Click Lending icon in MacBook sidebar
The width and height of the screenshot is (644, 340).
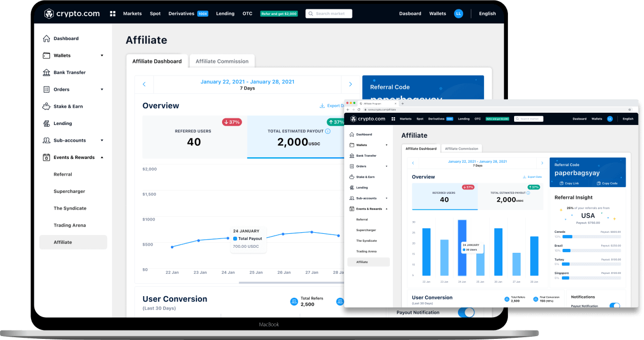click(x=47, y=123)
